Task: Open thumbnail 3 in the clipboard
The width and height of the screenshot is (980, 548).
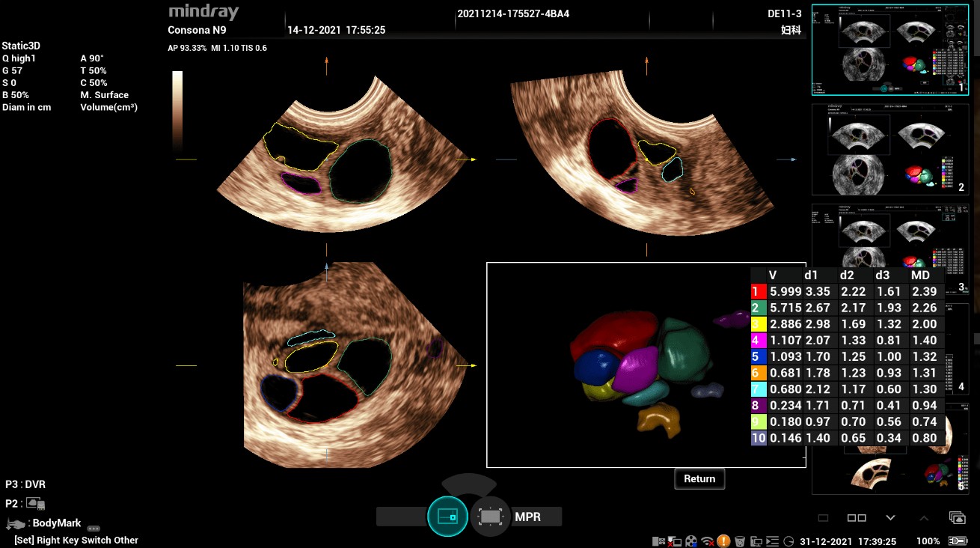Action: [x=889, y=249]
